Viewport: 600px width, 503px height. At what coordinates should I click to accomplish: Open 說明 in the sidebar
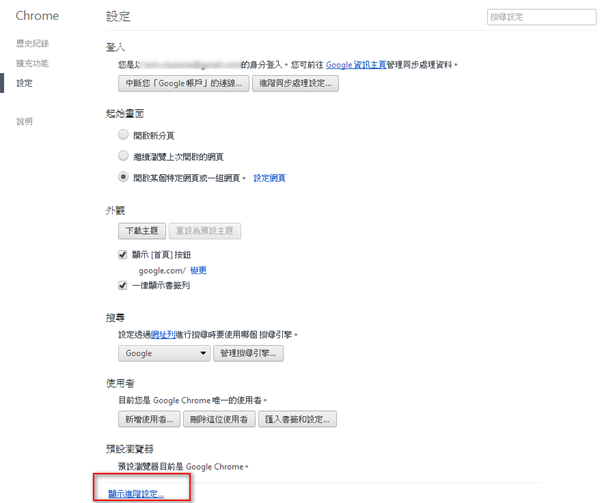coord(24,121)
